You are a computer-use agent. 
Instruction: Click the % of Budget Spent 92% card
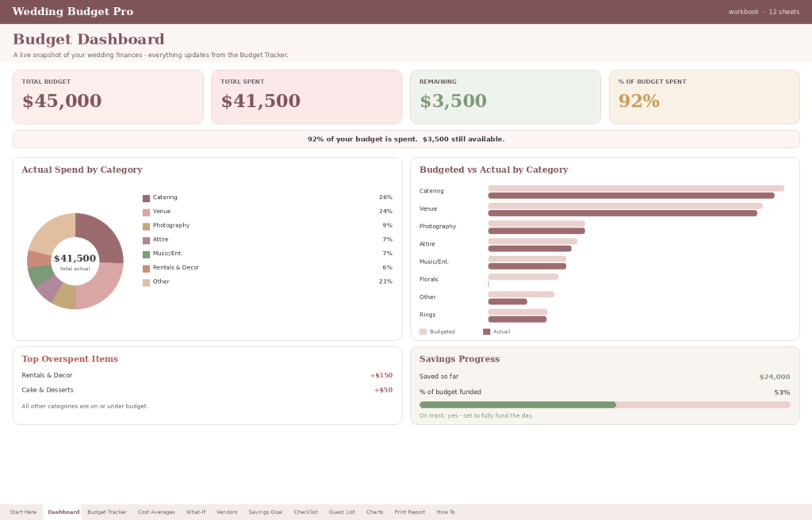click(704, 97)
